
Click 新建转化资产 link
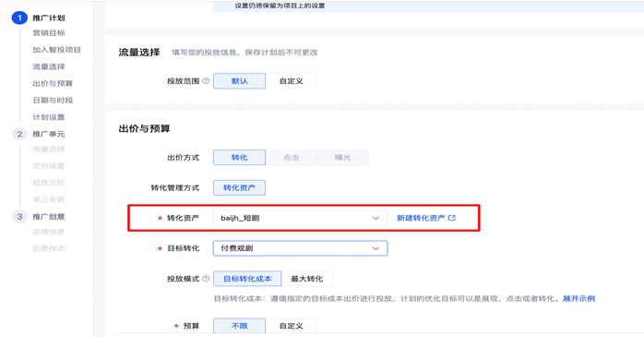[421, 218]
